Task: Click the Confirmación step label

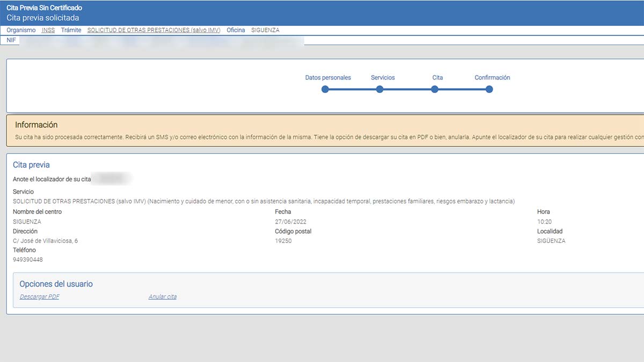Action: [x=492, y=78]
